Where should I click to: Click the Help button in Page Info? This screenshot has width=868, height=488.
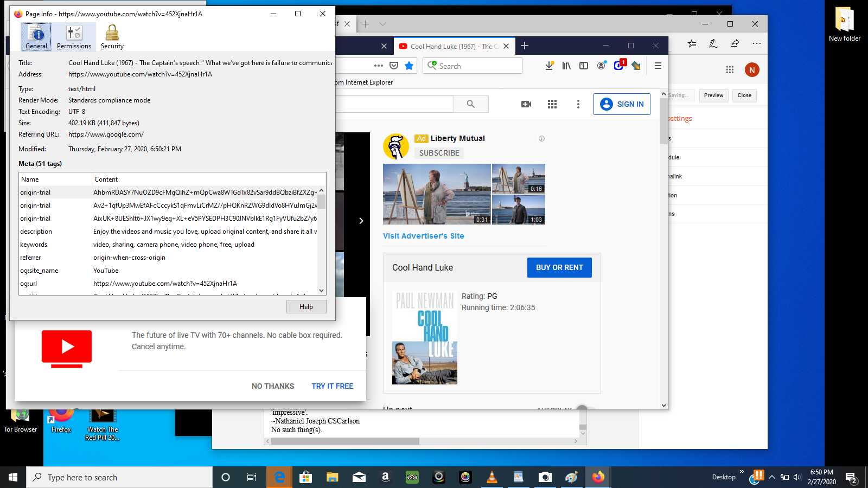[306, 307]
